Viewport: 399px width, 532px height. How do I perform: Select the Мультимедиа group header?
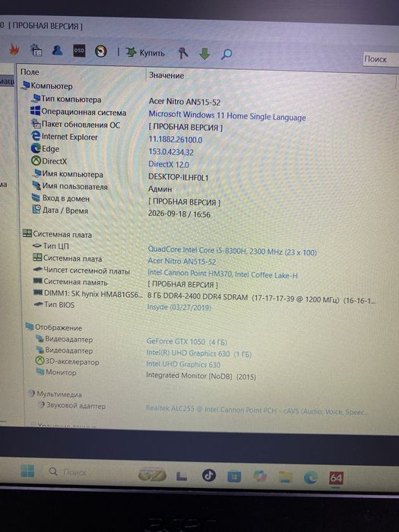pyautogui.click(x=55, y=394)
